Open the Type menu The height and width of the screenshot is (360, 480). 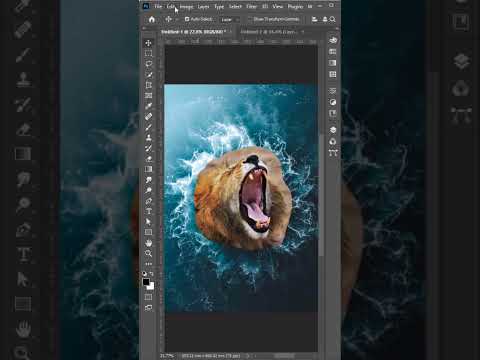(x=219, y=6)
